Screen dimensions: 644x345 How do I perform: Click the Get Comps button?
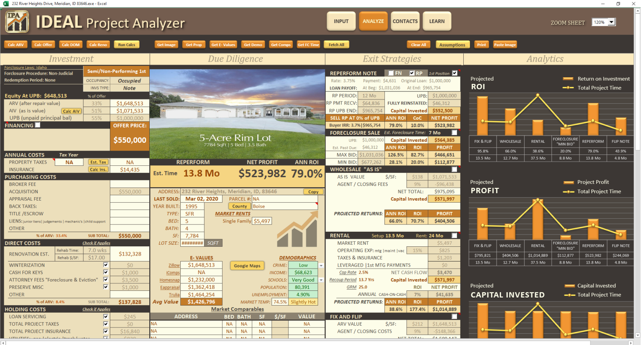(x=280, y=45)
